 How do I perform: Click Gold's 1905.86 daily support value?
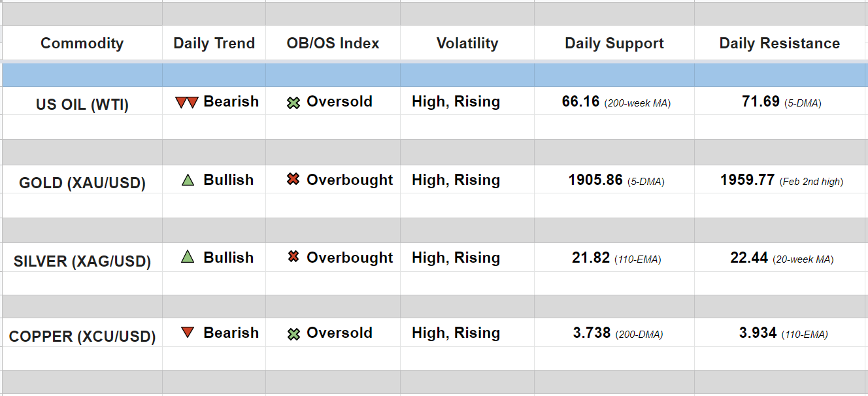pyautogui.click(x=595, y=180)
